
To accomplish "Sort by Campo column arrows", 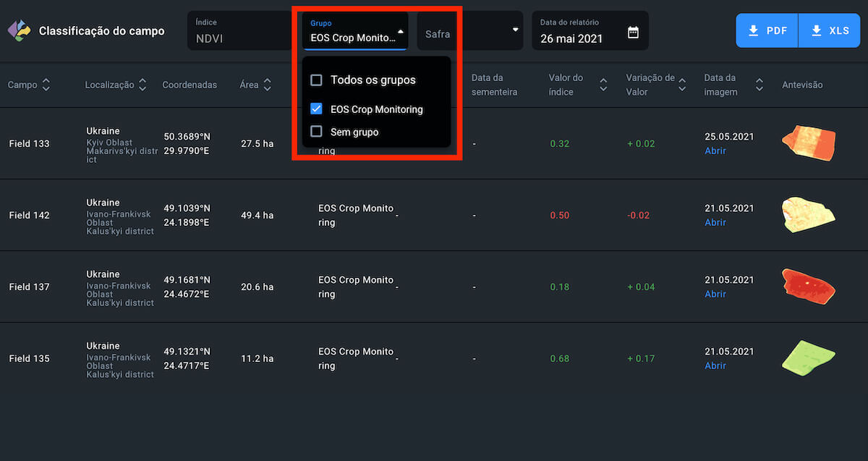I will (x=46, y=85).
